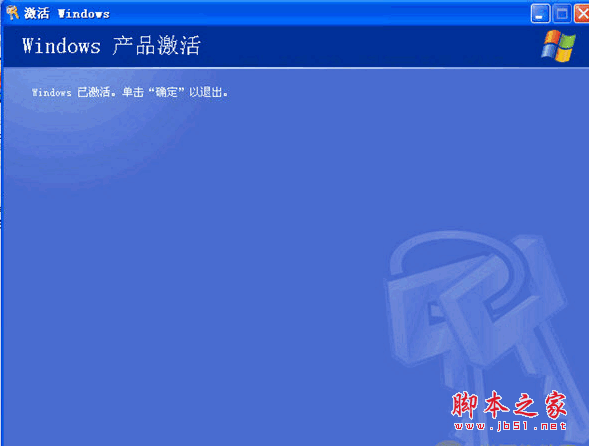The width and height of the screenshot is (589, 446).
Task: Click the word Windows in the large heading
Action: tap(61, 46)
